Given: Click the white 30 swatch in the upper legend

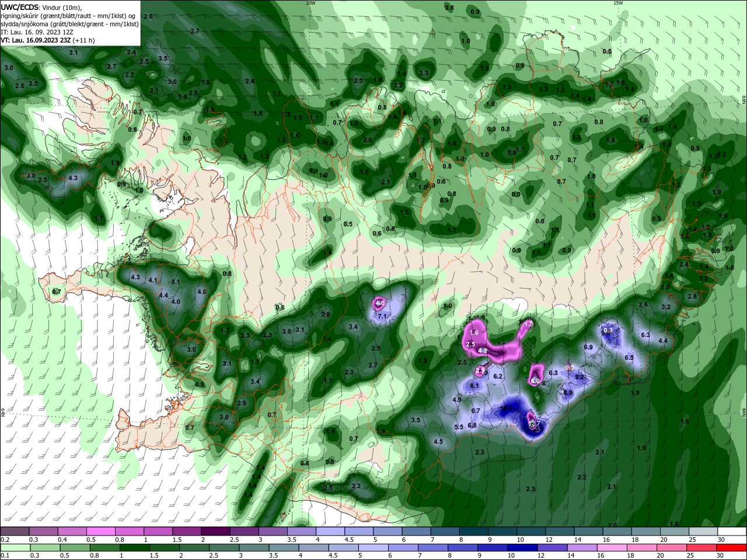Looking at the screenshot, I should [x=732, y=531].
